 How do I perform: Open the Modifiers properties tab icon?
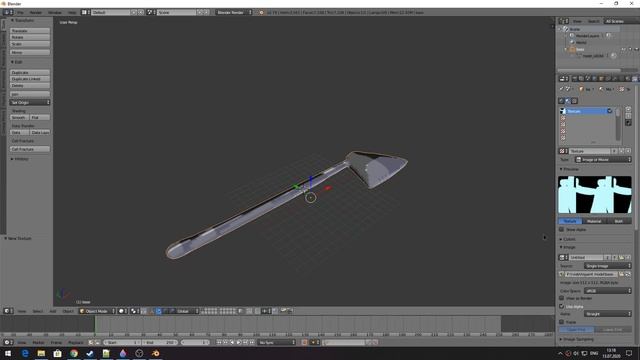tap(615, 78)
